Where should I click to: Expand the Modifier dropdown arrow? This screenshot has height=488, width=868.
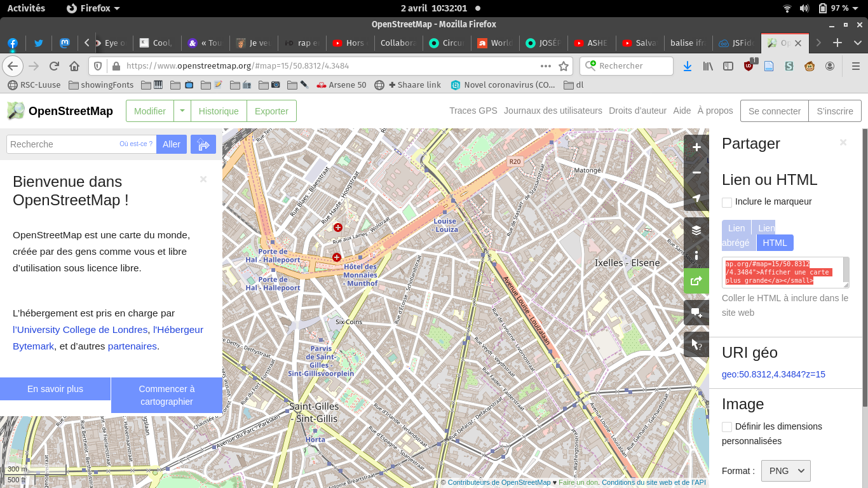[x=182, y=111]
